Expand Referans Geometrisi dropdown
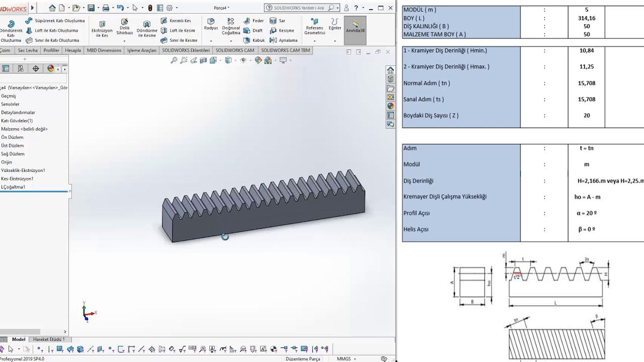The height and width of the screenshot is (362, 644). coord(314,41)
